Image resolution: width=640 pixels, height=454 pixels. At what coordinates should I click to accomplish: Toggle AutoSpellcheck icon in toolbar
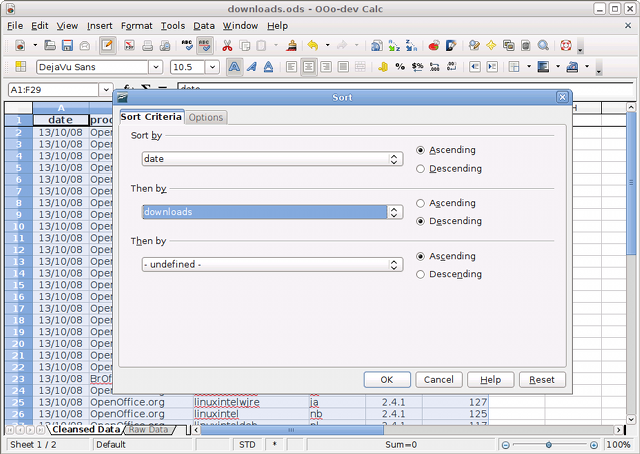coord(206,46)
